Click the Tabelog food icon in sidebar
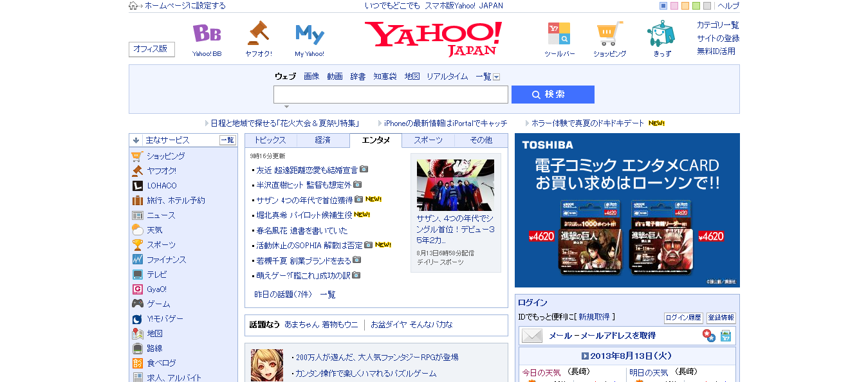The width and height of the screenshot is (868, 382). click(137, 363)
